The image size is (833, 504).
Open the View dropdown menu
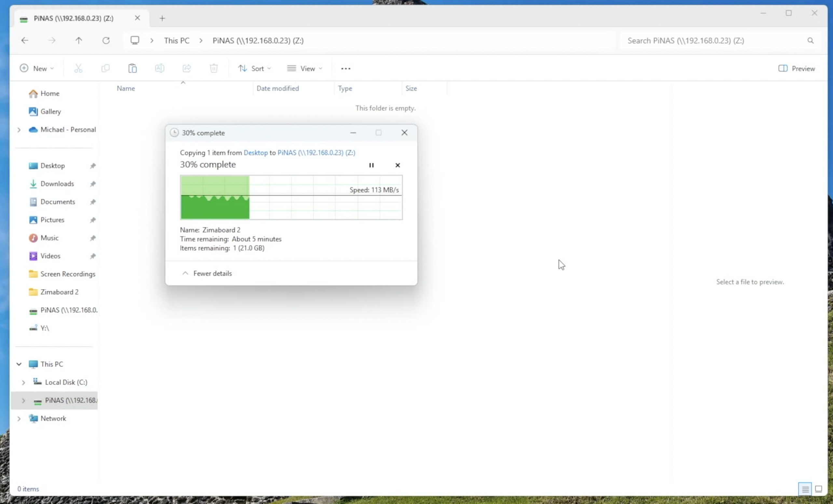pos(304,69)
